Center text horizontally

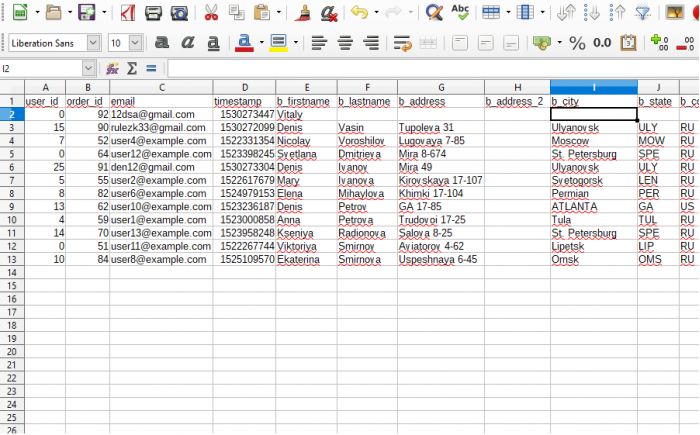tap(345, 43)
